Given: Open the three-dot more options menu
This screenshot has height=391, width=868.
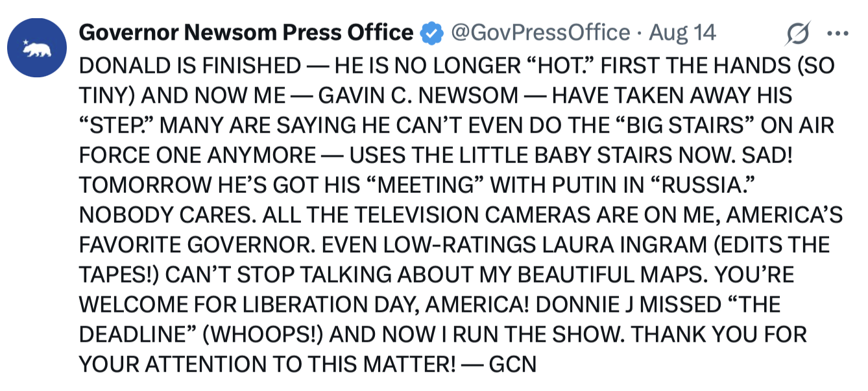Looking at the screenshot, I should pyautogui.click(x=838, y=32).
